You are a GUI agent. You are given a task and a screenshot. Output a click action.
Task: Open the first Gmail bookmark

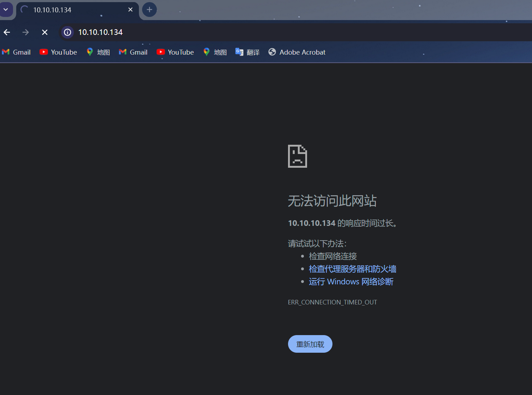pos(17,52)
